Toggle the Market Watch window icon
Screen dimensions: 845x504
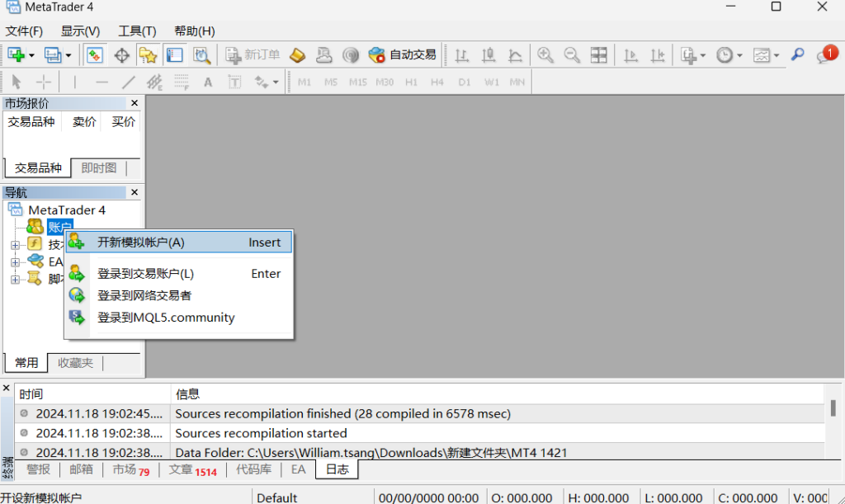coord(95,55)
